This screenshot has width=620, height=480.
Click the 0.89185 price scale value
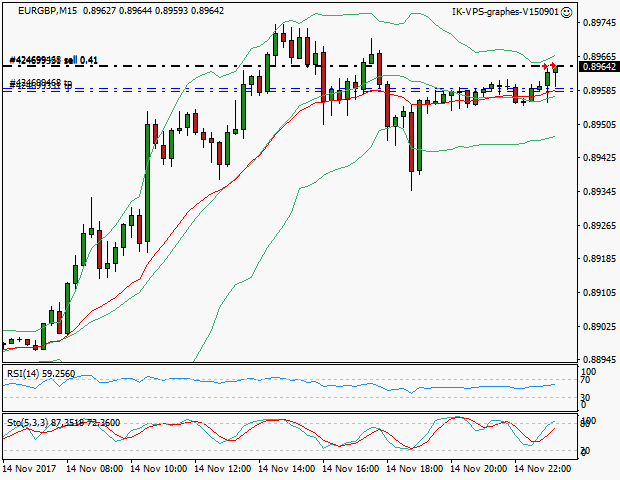point(599,259)
